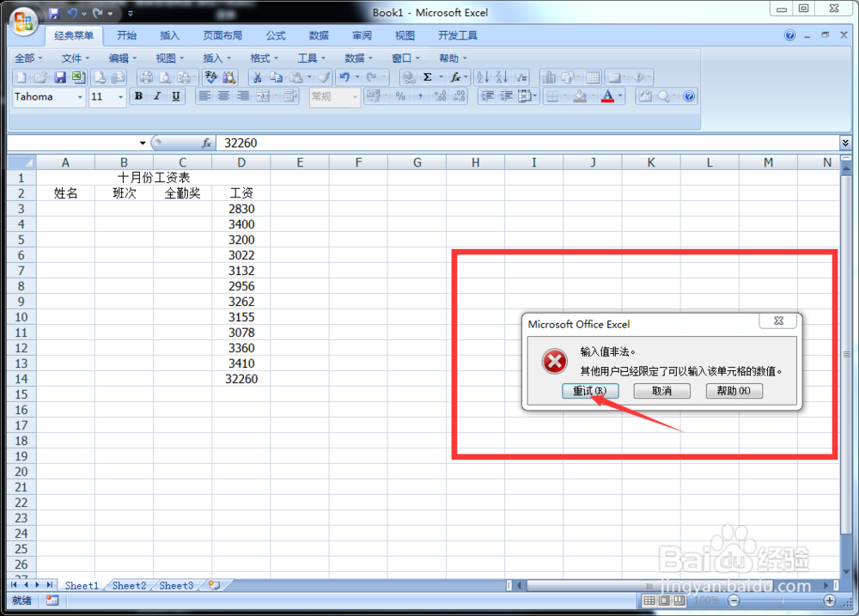The width and height of the screenshot is (859, 616).
Task: Click the Increase Decimal icon
Action: coord(440,96)
